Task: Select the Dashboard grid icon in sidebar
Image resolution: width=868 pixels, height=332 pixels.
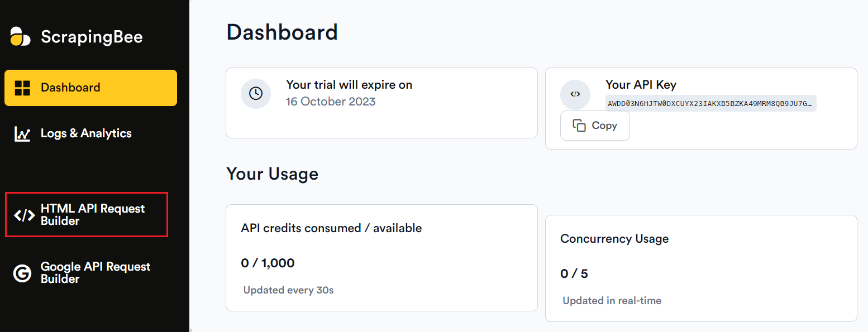Action: pos(23,88)
